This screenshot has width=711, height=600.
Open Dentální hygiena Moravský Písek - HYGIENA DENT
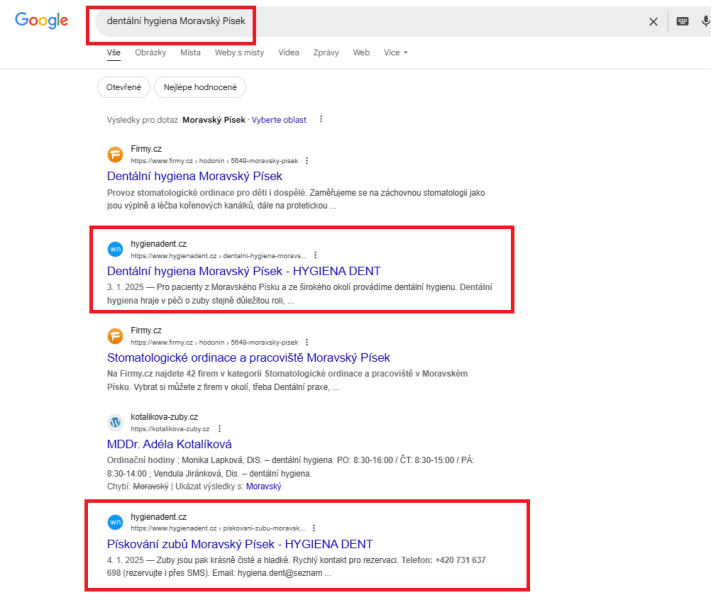point(243,271)
